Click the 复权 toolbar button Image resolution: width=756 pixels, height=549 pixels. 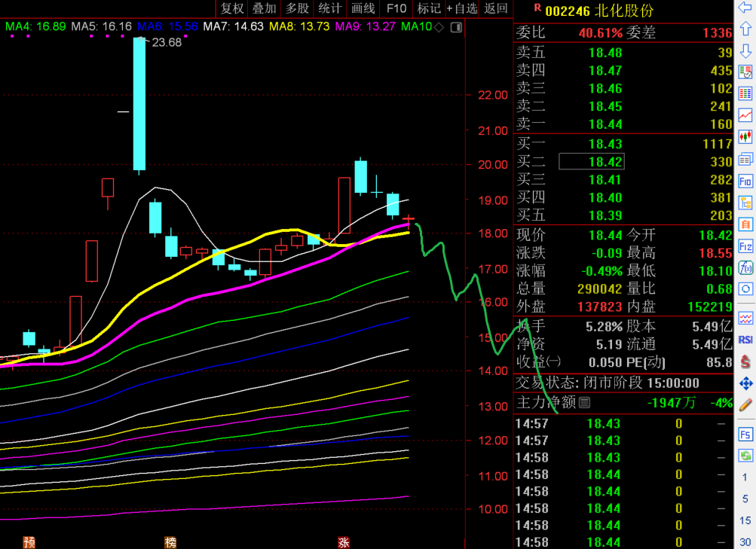(x=232, y=8)
